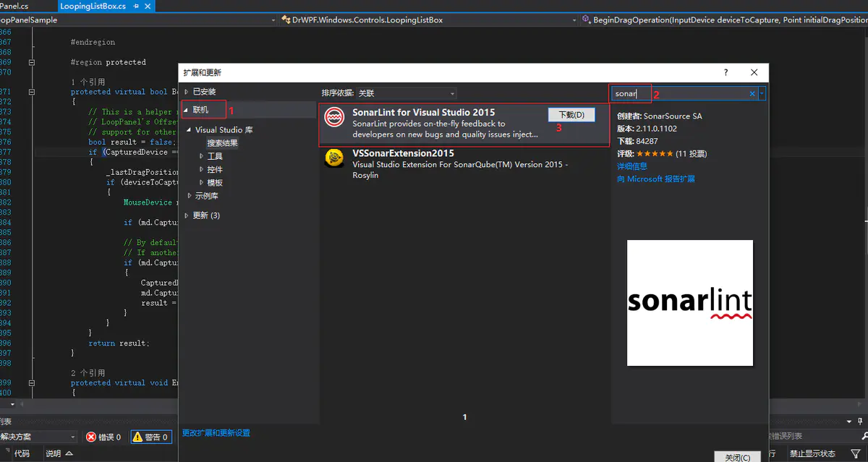Image resolution: width=868 pixels, height=462 pixels.
Task: Switch to the Panel.cs tab
Action: click(13, 6)
